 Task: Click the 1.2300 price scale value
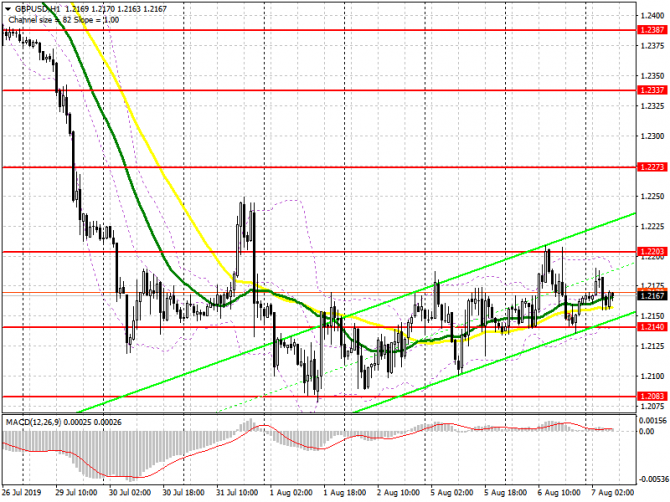tap(652, 136)
